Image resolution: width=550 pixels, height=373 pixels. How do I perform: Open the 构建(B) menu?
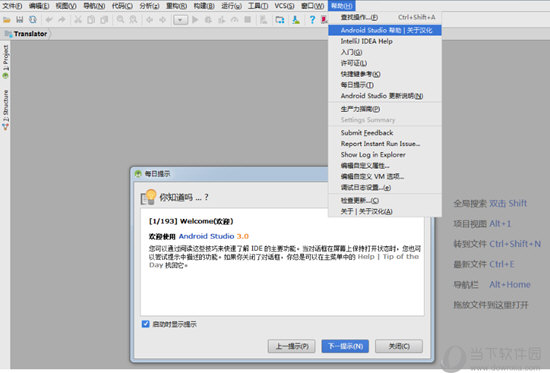pos(204,6)
